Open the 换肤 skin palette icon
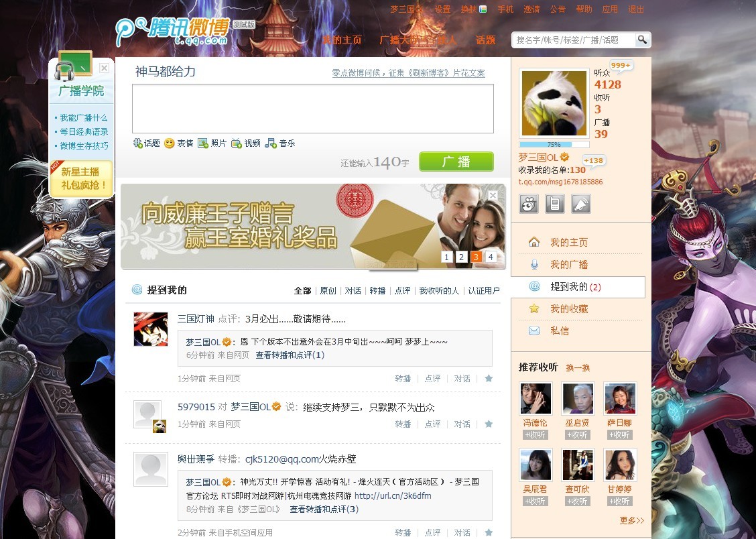The image size is (756, 539). pyautogui.click(x=483, y=9)
